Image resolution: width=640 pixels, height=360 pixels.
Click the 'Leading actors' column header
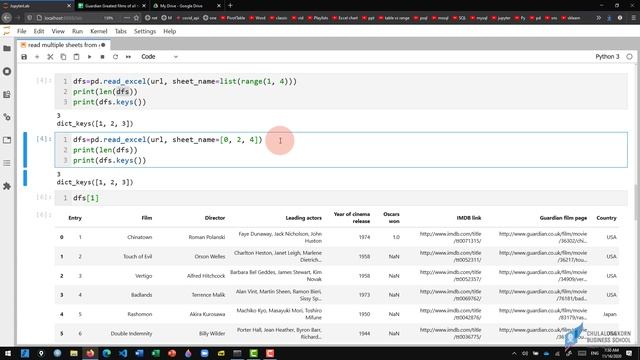tap(303, 218)
